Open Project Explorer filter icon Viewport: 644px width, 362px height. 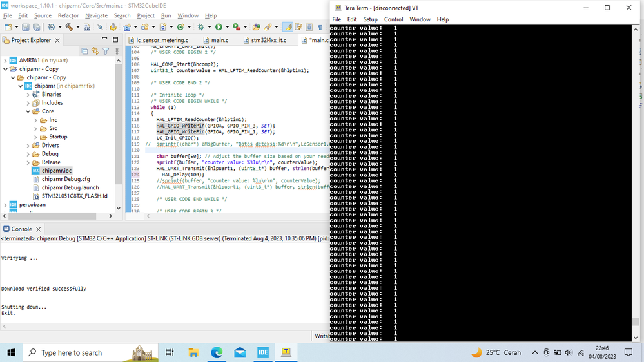coord(106,52)
